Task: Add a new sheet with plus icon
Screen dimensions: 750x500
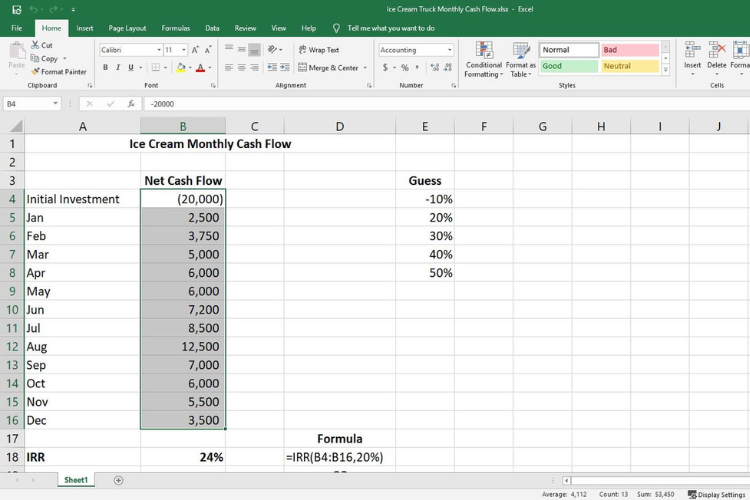Action: tap(118, 480)
